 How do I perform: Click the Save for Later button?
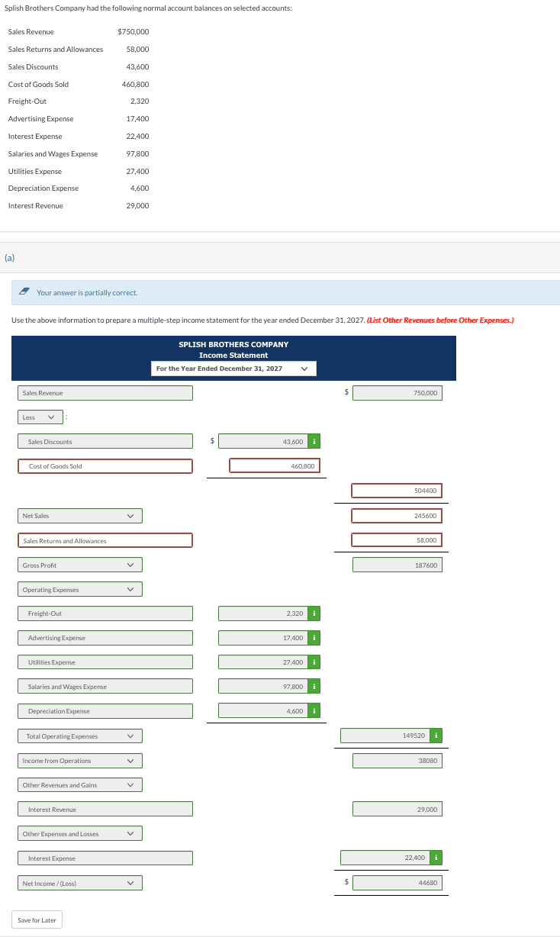click(37, 920)
